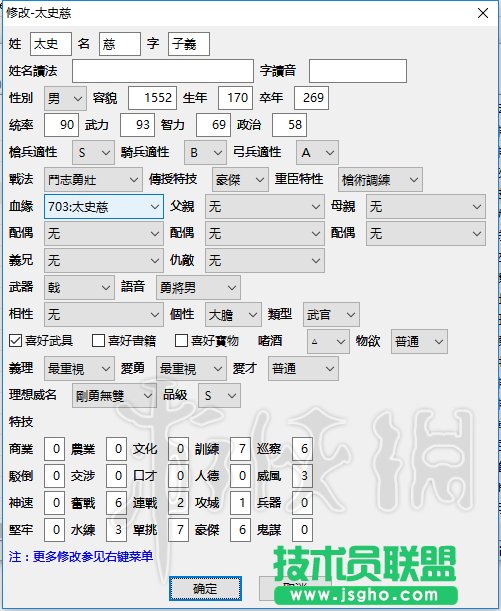Click the 人德 skill value field
This screenshot has width=501, height=611.
click(240, 476)
